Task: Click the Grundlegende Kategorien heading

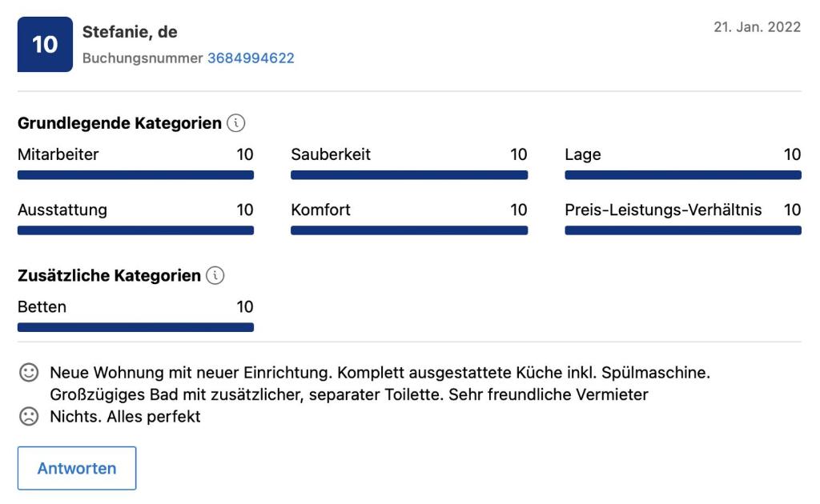Action: pyautogui.click(x=119, y=123)
